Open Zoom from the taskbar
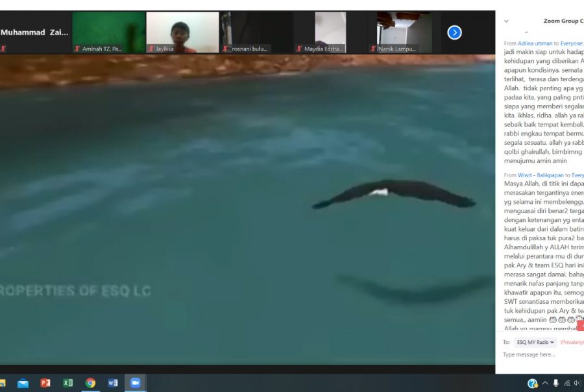The height and width of the screenshot is (392, 584). click(x=135, y=383)
